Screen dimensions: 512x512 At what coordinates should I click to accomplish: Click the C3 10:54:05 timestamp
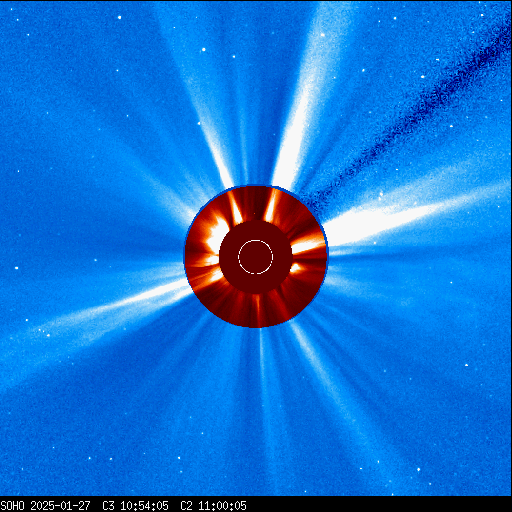click(135, 506)
